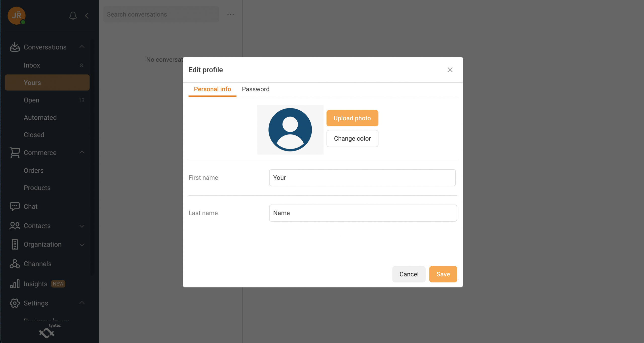
Task: Expand the Contacts section
Action: click(82, 226)
